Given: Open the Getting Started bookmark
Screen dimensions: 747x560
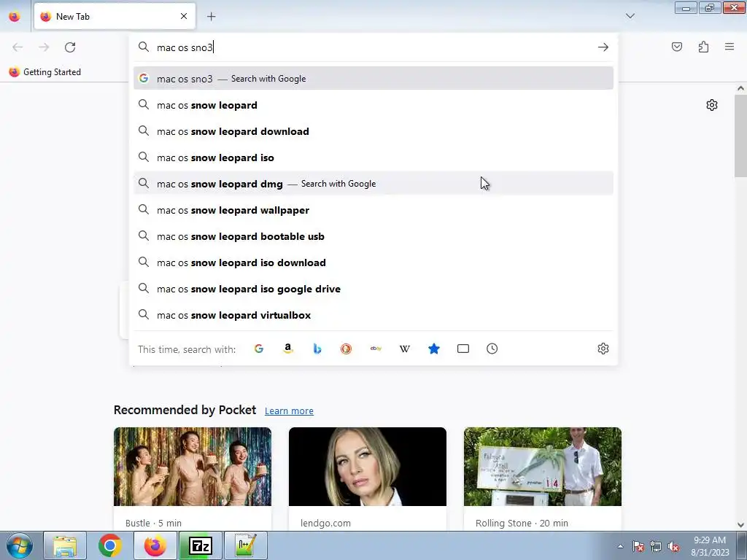Looking at the screenshot, I should [x=45, y=72].
